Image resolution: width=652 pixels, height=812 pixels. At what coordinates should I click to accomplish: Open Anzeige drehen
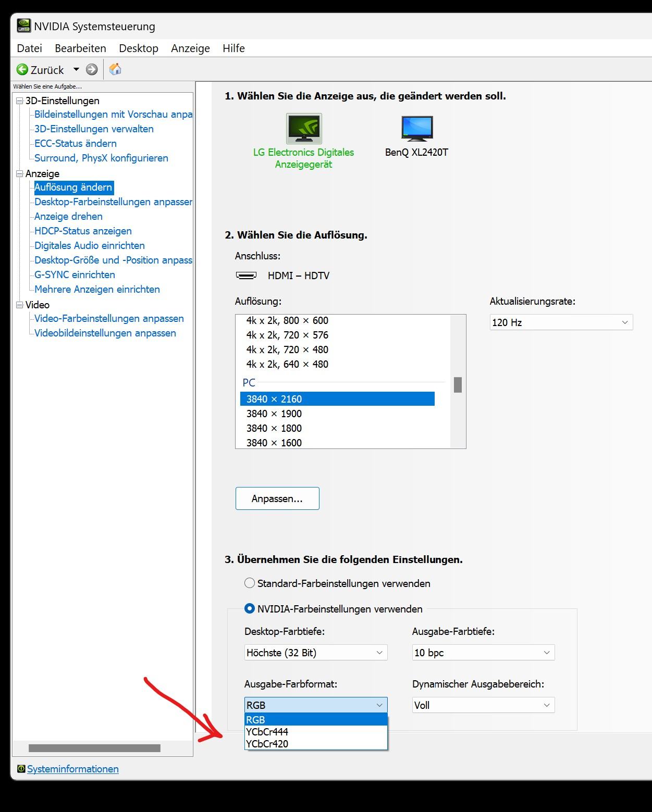(68, 217)
